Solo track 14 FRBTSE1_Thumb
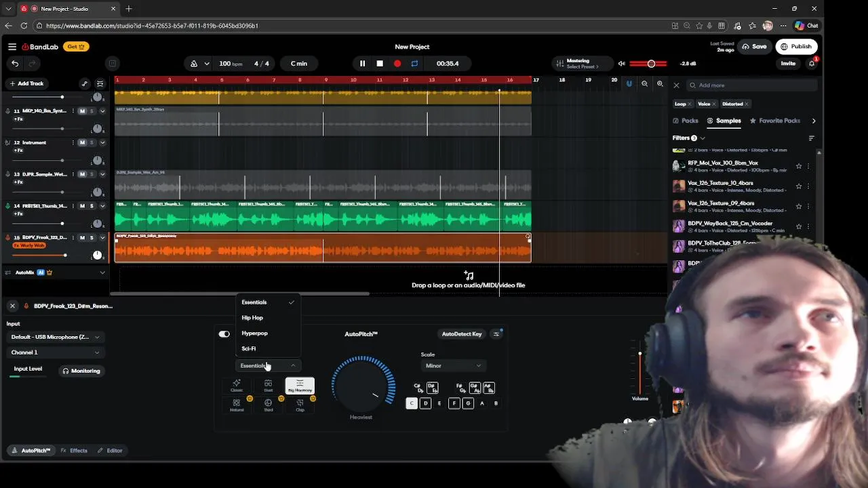This screenshot has width=868, height=488. [92, 206]
